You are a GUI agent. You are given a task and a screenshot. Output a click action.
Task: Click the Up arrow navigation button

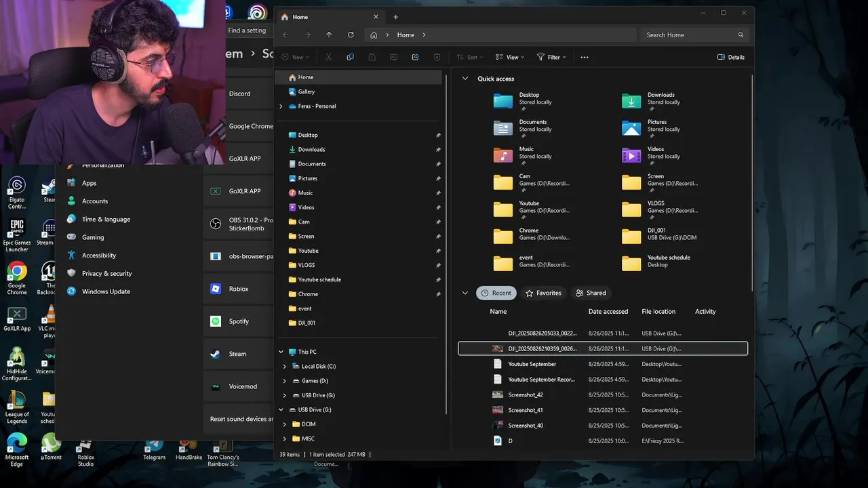tap(329, 35)
